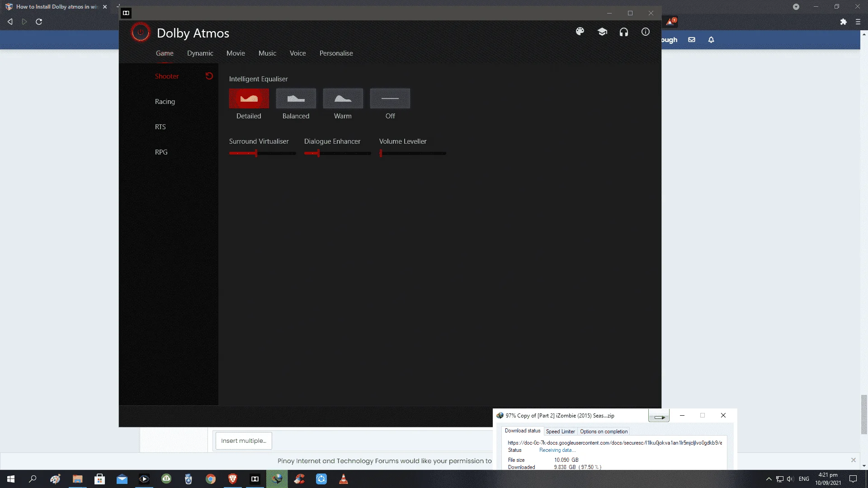Open VLC media player from the taskbar
Screen dimensions: 868x488
[344, 479]
